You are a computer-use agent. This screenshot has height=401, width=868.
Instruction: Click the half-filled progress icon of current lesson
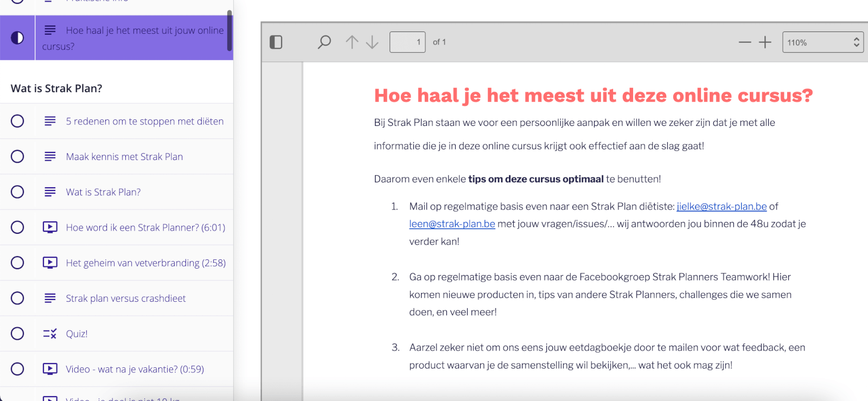17,38
